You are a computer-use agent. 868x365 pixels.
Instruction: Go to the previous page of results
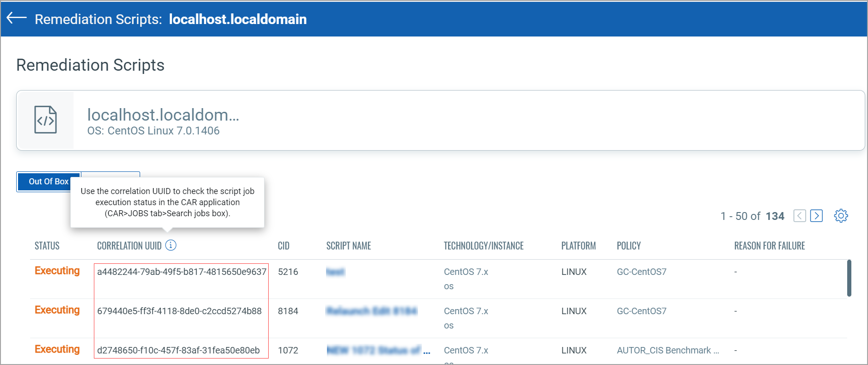[x=800, y=216]
